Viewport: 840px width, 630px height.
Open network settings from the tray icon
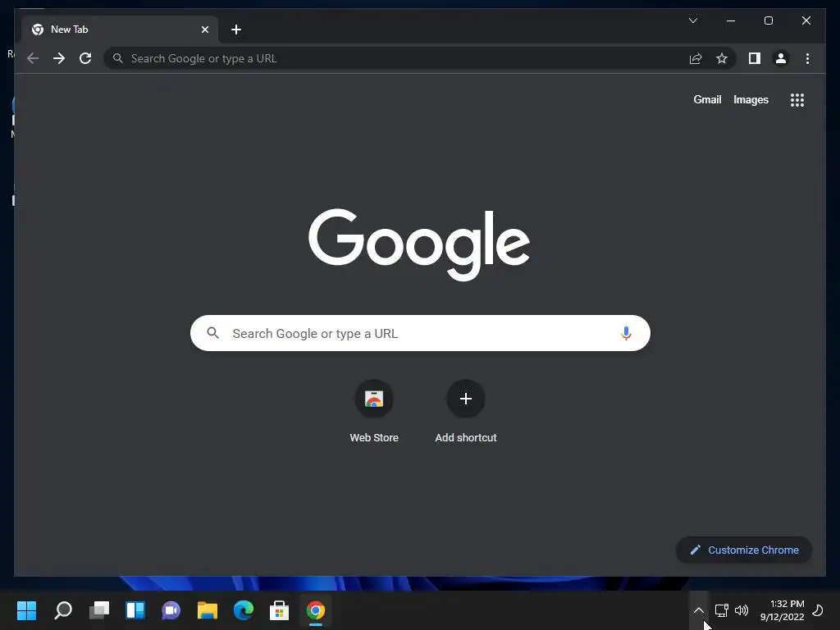[x=722, y=610]
